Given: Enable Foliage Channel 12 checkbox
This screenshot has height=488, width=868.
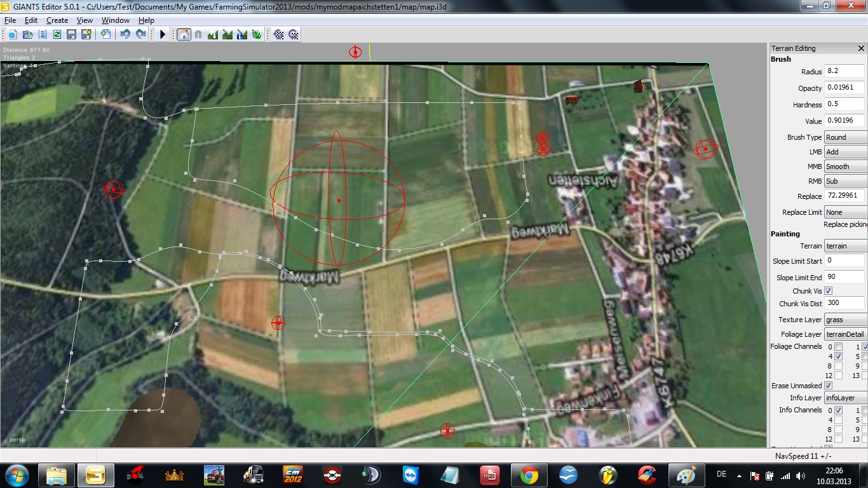Looking at the screenshot, I should click(838, 376).
